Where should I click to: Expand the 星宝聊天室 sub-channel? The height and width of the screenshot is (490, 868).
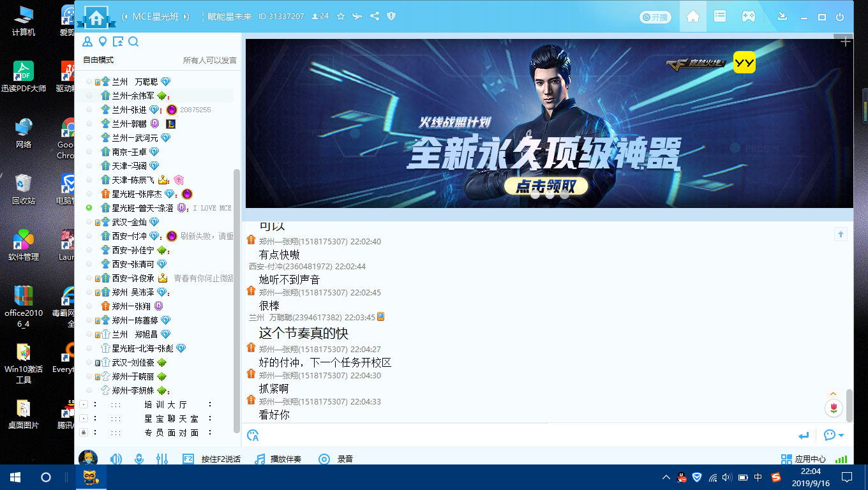[84, 419]
